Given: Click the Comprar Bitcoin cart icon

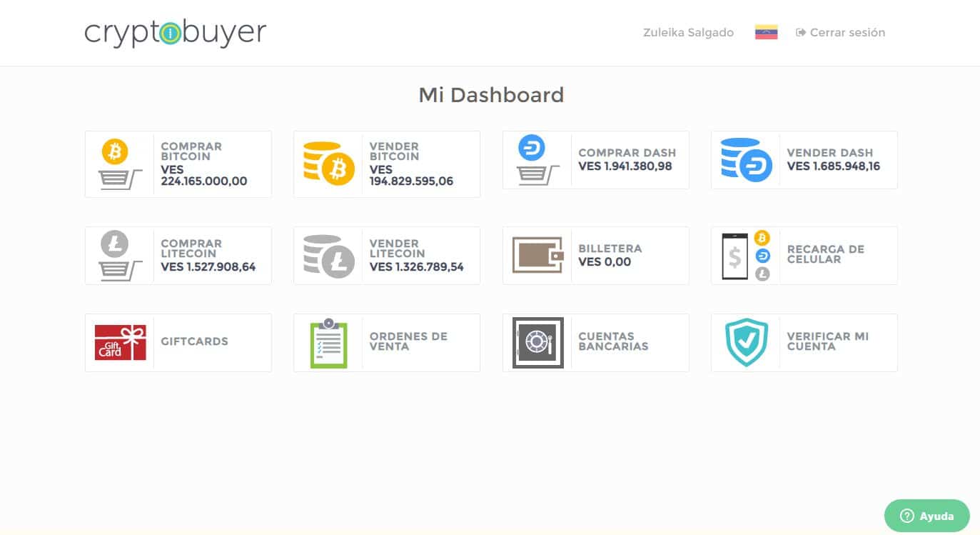Looking at the screenshot, I should (x=119, y=164).
